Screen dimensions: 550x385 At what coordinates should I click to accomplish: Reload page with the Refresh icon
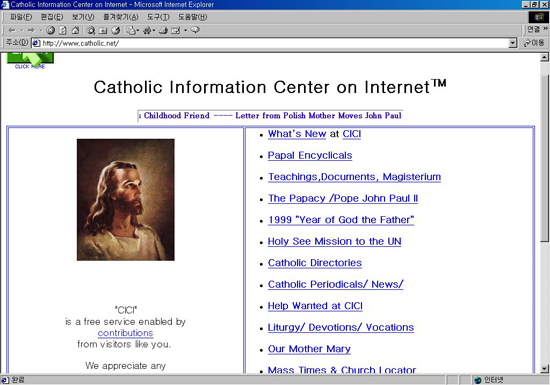[x=63, y=31]
